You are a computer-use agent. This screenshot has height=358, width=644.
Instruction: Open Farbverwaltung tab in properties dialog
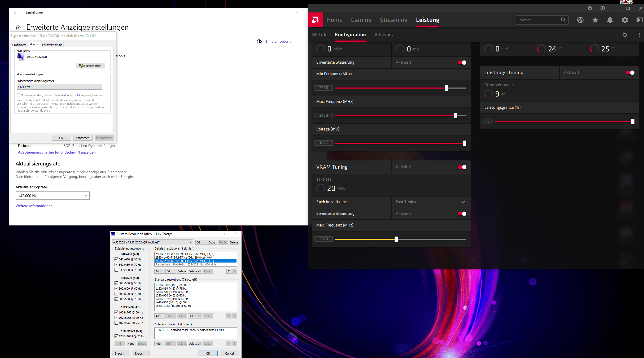coord(52,45)
